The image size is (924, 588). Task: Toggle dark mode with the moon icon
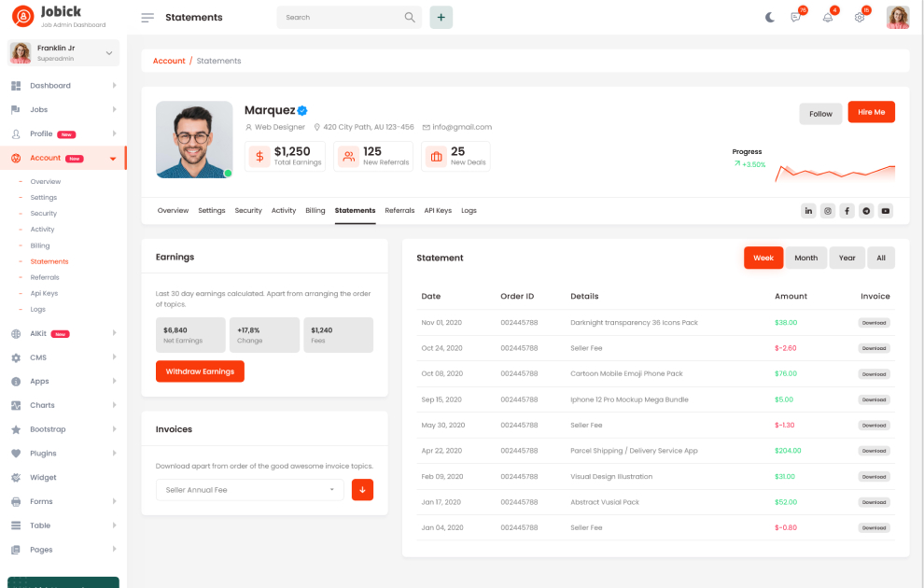(x=770, y=17)
